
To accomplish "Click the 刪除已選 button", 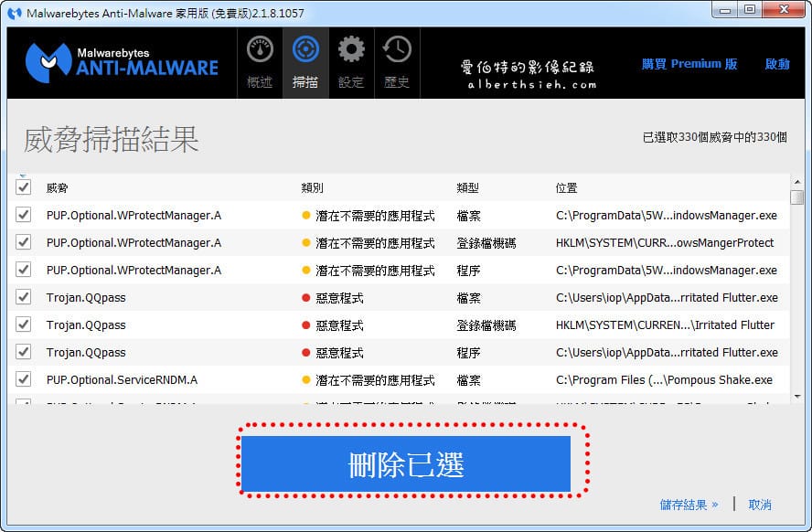I will click(406, 463).
